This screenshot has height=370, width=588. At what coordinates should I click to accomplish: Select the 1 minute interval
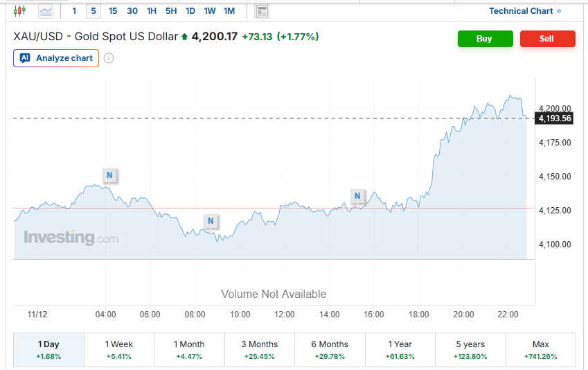[x=75, y=11]
